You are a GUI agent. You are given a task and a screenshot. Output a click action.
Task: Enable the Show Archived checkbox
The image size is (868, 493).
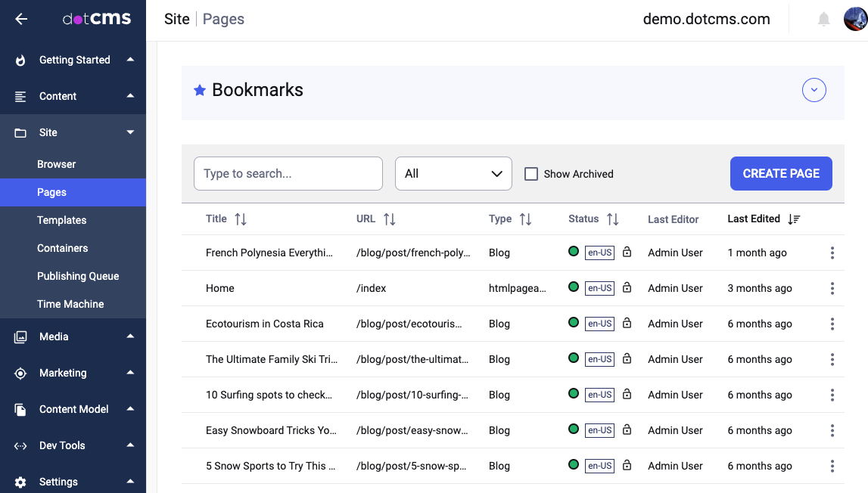click(x=530, y=173)
